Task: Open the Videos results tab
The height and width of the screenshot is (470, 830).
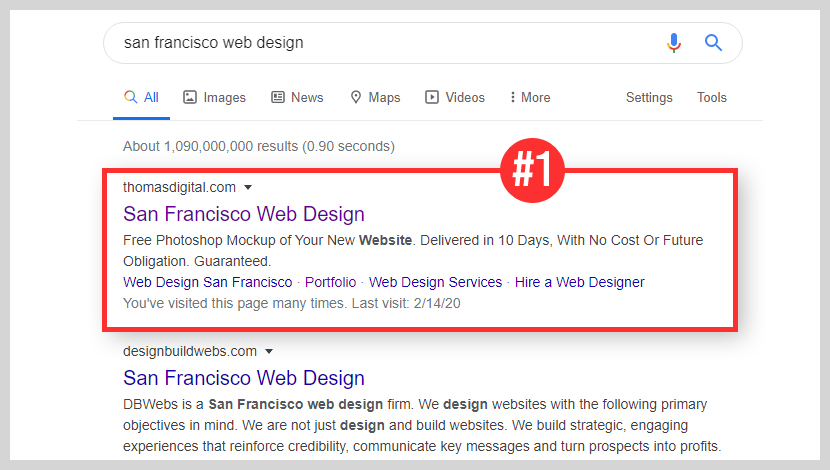Action: pyautogui.click(x=455, y=97)
